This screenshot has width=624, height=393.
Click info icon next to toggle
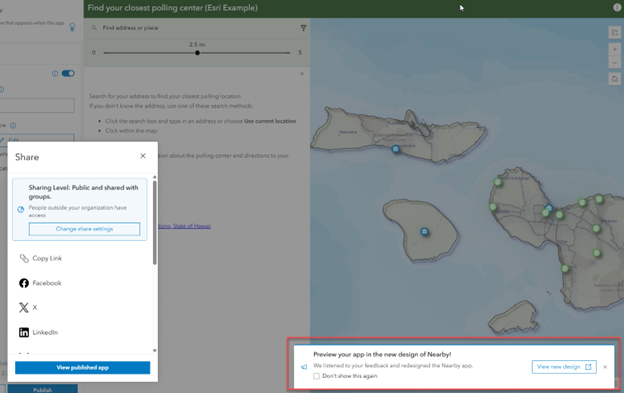55,73
